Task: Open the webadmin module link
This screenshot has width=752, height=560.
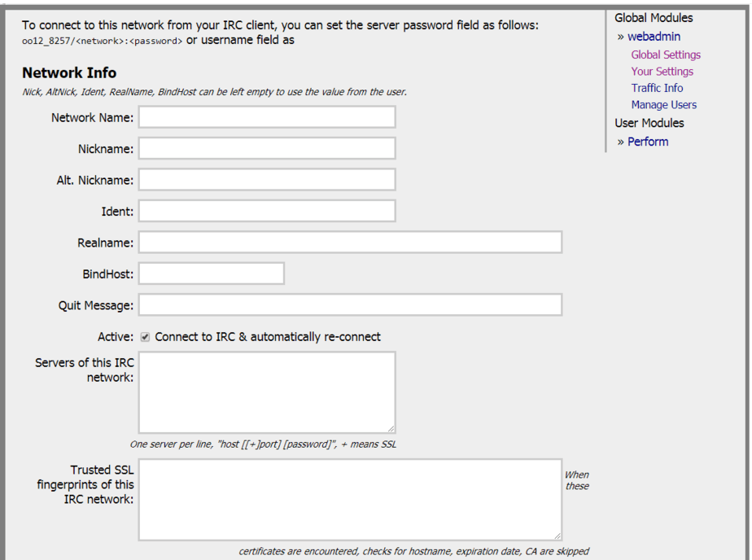Action: [654, 37]
